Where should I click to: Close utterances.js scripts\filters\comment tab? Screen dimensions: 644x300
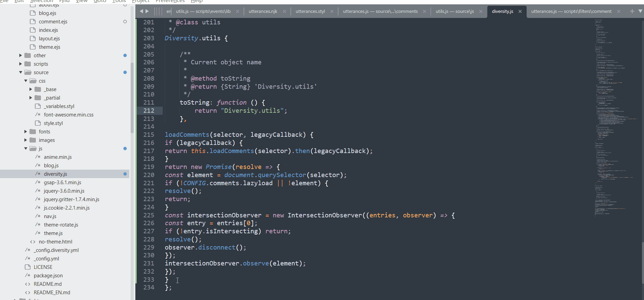[x=619, y=12]
